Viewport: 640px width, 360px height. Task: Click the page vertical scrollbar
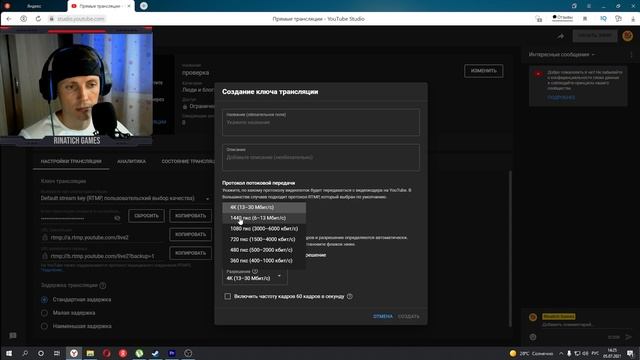(511, 249)
